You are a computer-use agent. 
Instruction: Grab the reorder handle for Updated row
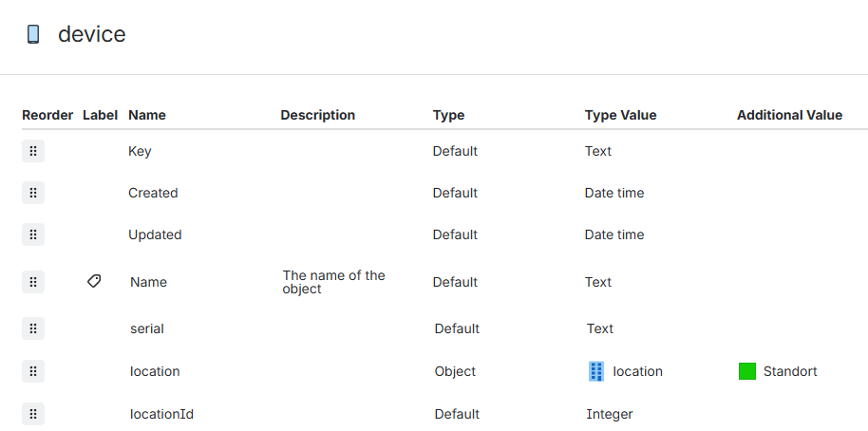33,234
